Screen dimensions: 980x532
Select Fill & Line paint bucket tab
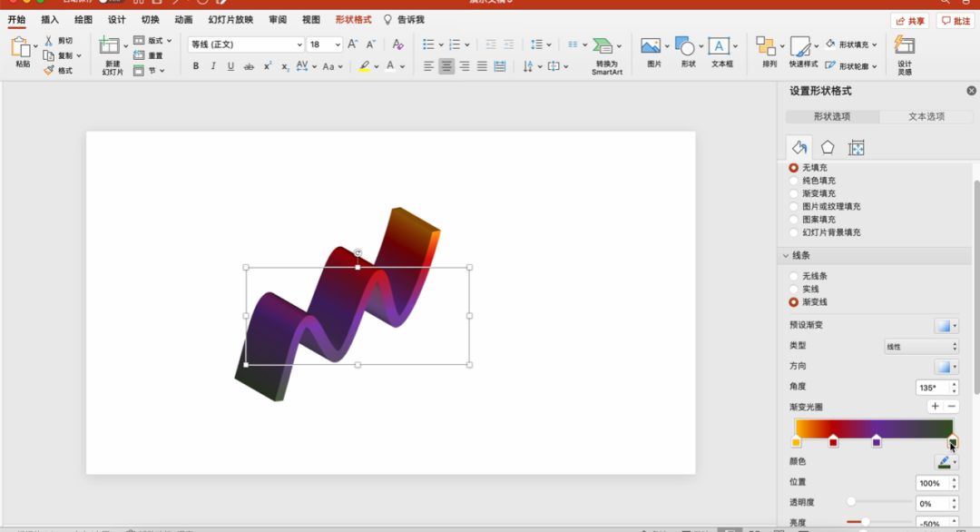[x=799, y=148]
